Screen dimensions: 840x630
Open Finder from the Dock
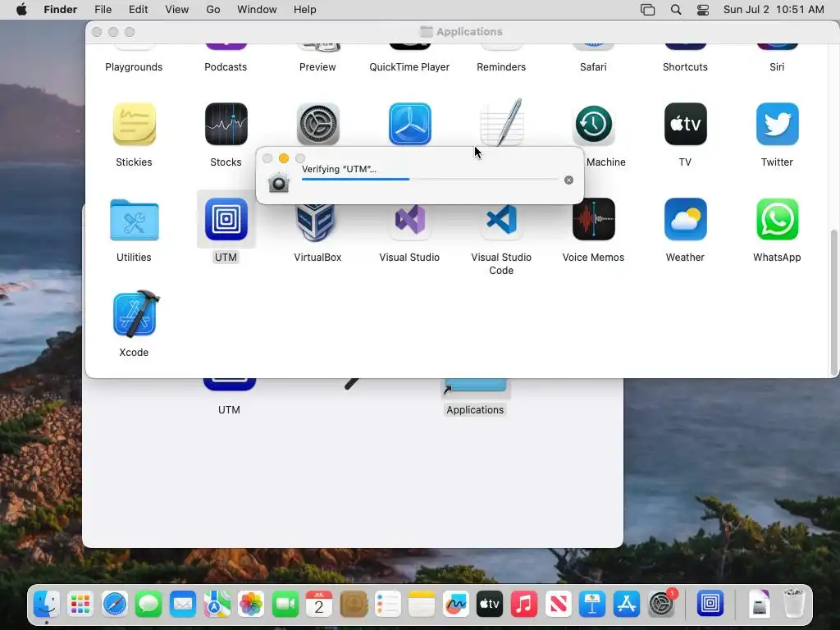point(47,605)
